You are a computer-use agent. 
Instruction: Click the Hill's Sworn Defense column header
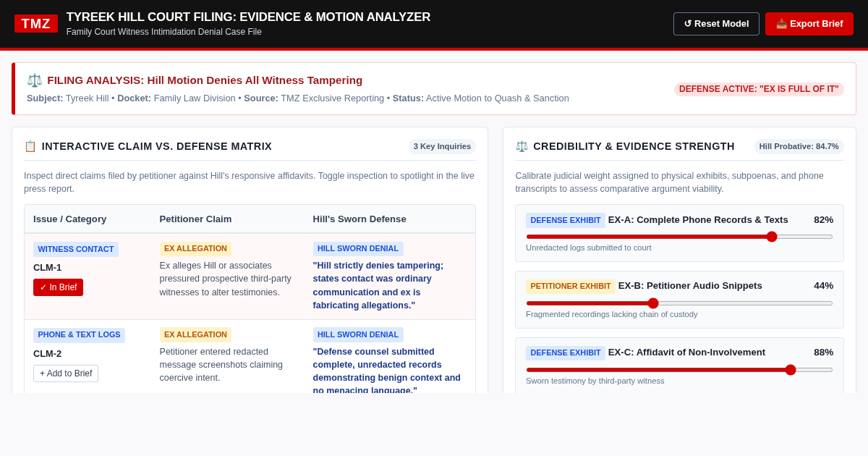click(x=359, y=219)
